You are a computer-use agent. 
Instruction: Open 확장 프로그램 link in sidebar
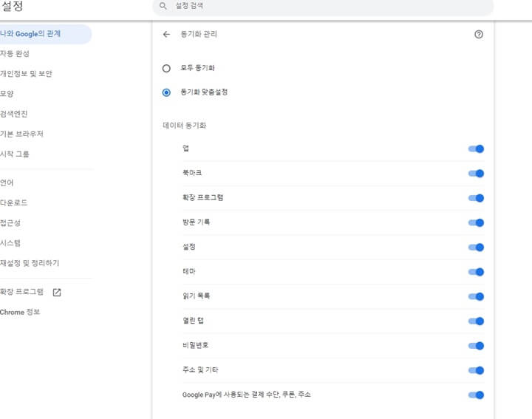21,292
